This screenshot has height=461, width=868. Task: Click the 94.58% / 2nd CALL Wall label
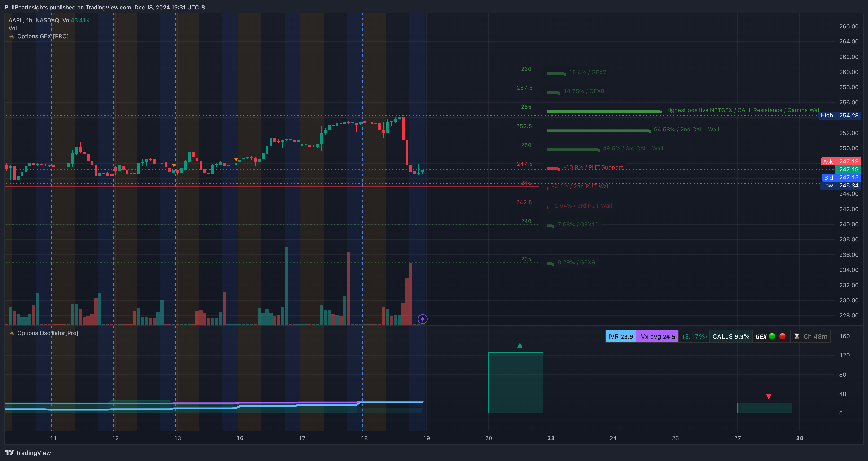click(x=686, y=130)
